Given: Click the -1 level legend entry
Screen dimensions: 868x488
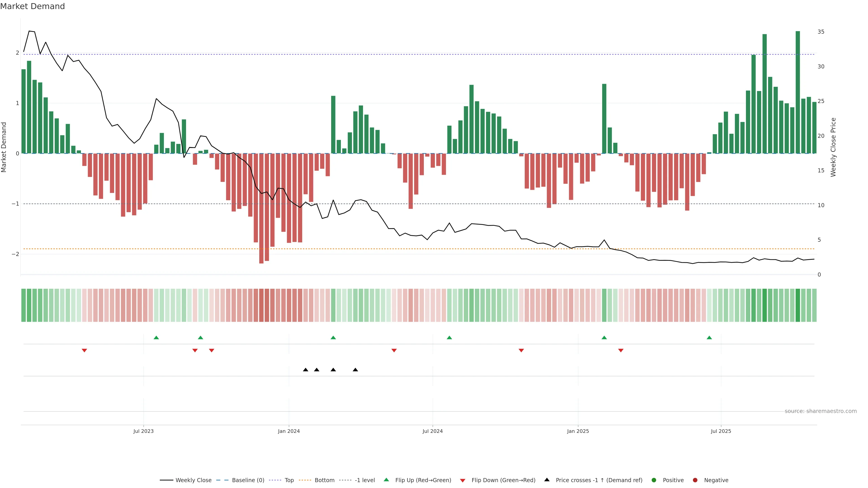Looking at the screenshot, I should (x=365, y=480).
